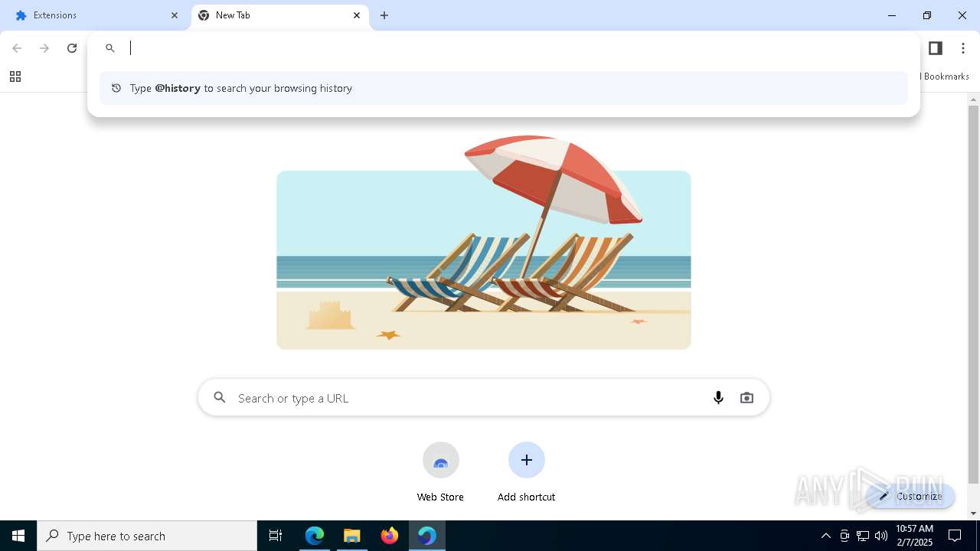
Task: Click the Meet Now tray icon
Action: [844, 536]
